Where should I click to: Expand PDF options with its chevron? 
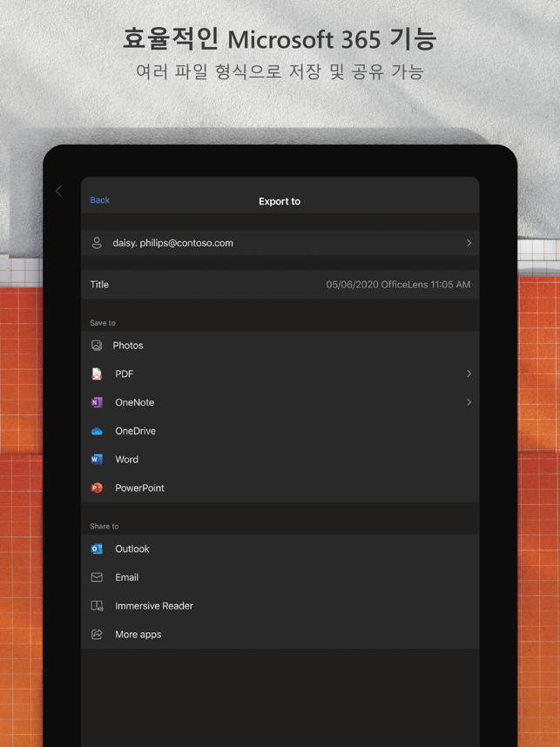[x=469, y=374]
